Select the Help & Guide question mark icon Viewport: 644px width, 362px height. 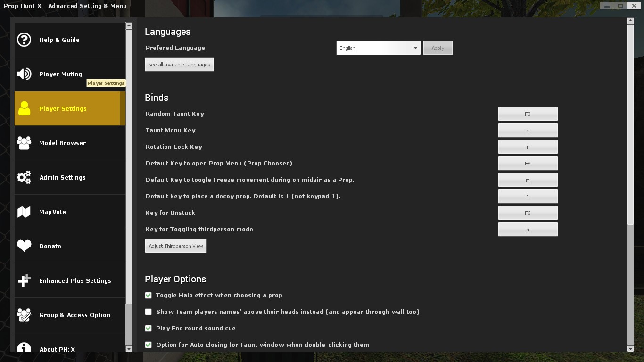(24, 40)
